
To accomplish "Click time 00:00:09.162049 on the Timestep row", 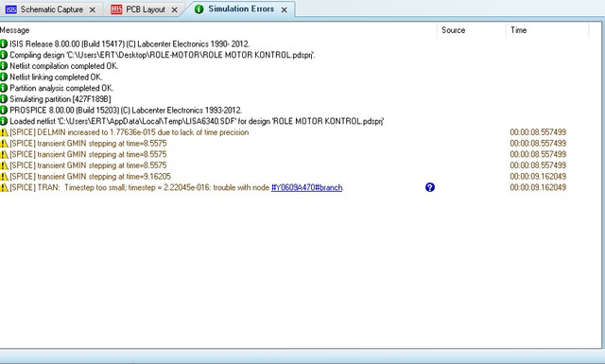I will coord(538,187).
